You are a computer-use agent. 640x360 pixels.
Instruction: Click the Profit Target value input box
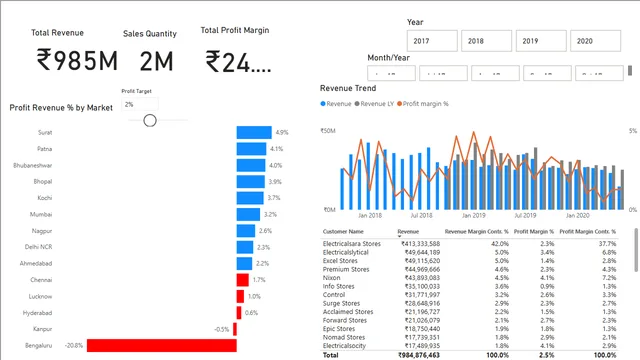coord(140,104)
